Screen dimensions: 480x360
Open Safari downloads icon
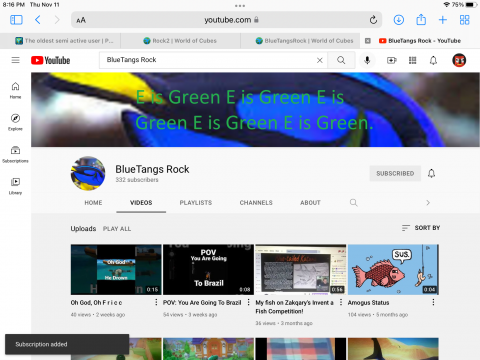[399, 20]
